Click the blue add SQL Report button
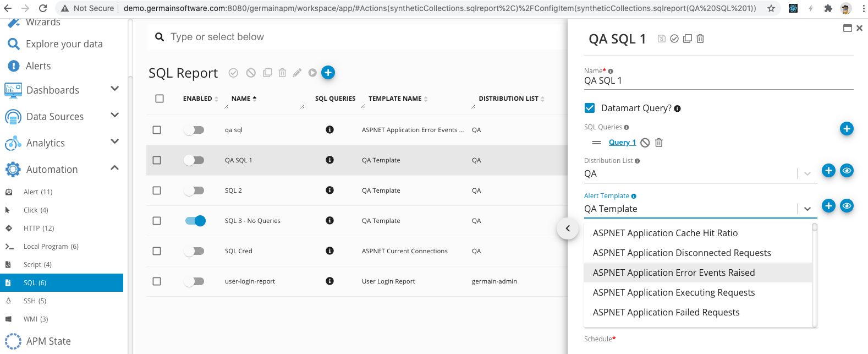The width and height of the screenshot is (868, 354). 328,73
